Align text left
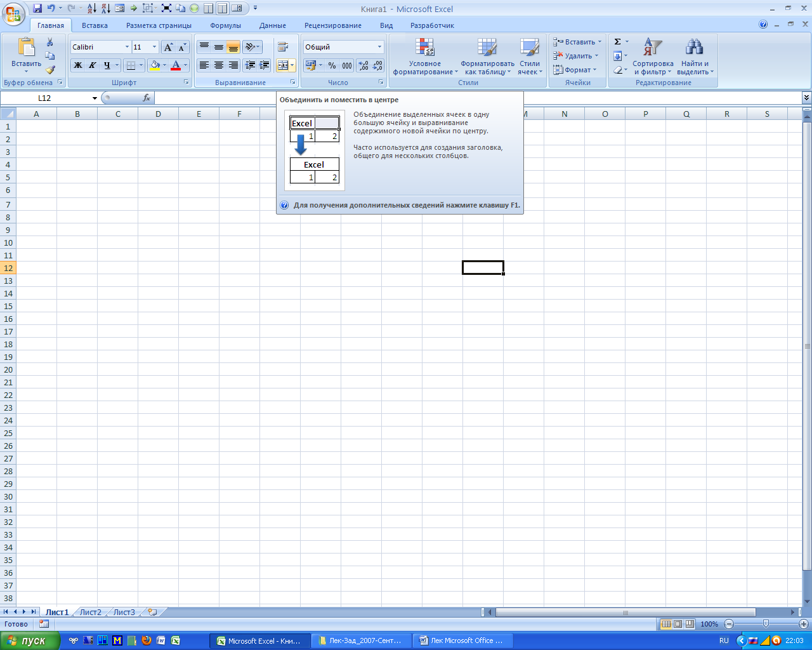Screen dimensions: 812x650 (x=204, y=65)
